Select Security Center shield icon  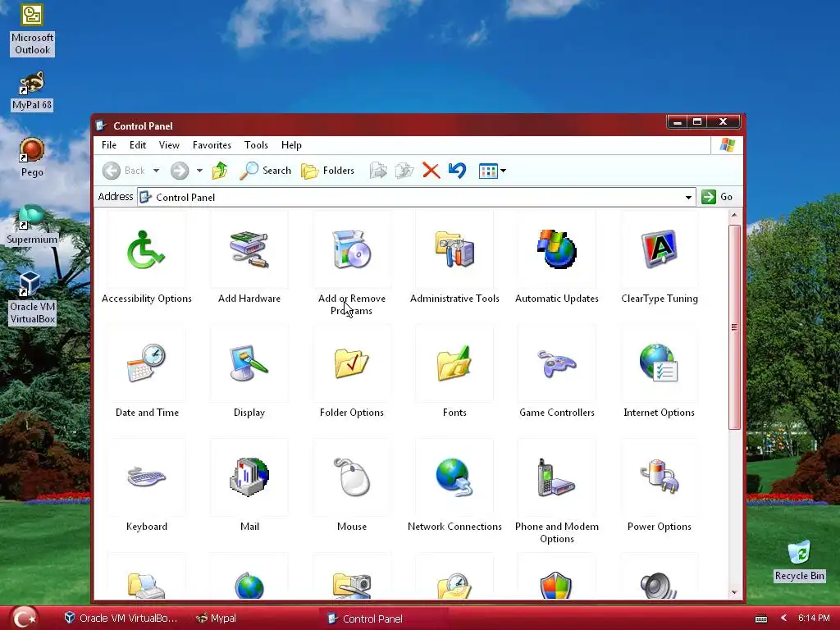pyautogui.click(x=556, y=585)
